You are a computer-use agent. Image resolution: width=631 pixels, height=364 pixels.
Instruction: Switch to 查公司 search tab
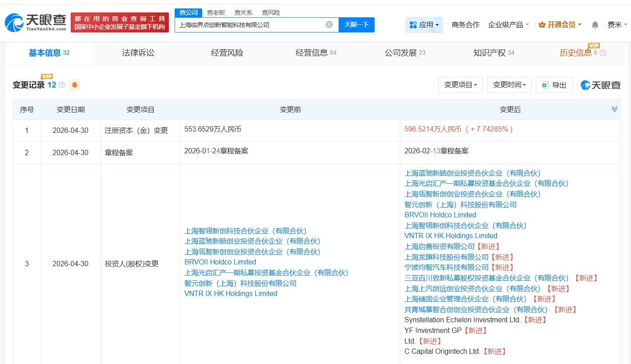tap(188, 12)
